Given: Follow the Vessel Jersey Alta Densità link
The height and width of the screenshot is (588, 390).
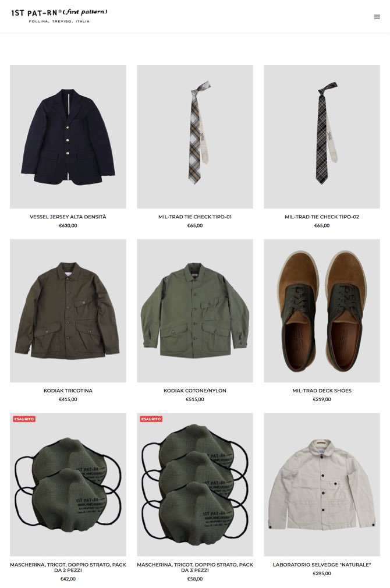Looking at the screenshot, I should (x=68, y=217).
